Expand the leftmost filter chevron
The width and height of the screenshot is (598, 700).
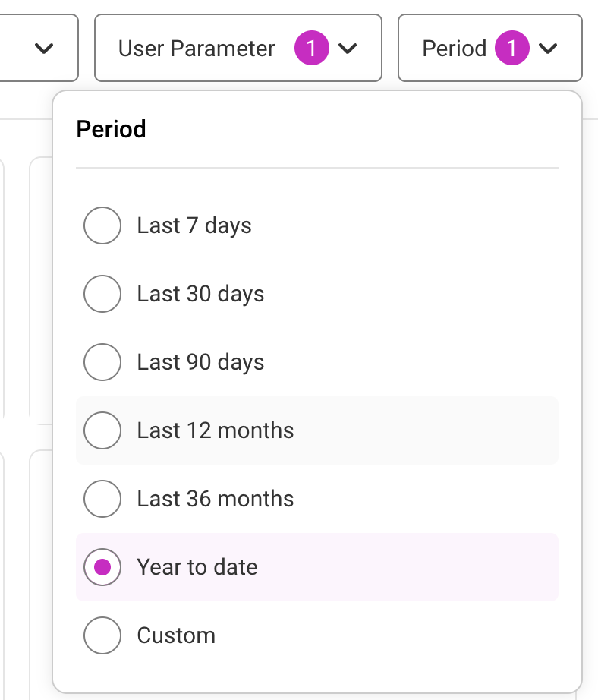43,48
